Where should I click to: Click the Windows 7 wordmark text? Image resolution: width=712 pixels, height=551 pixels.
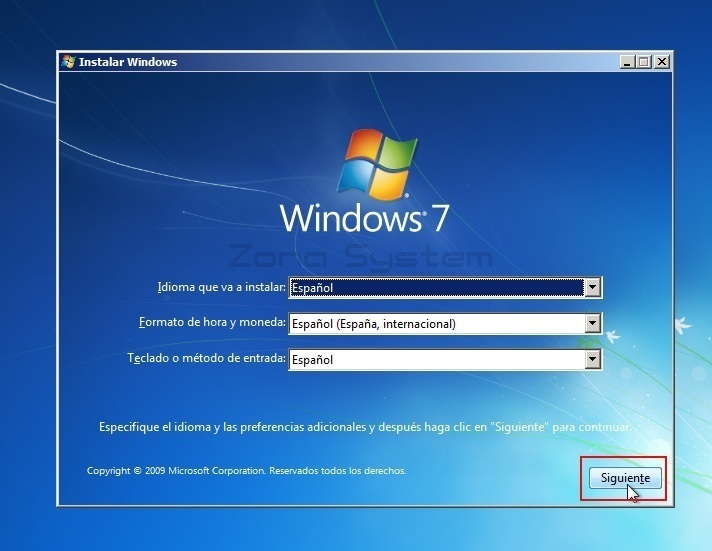[365, 218]
